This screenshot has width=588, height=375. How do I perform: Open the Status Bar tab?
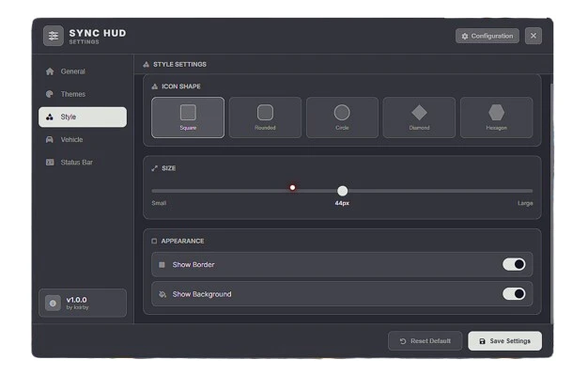click(83, 163)
